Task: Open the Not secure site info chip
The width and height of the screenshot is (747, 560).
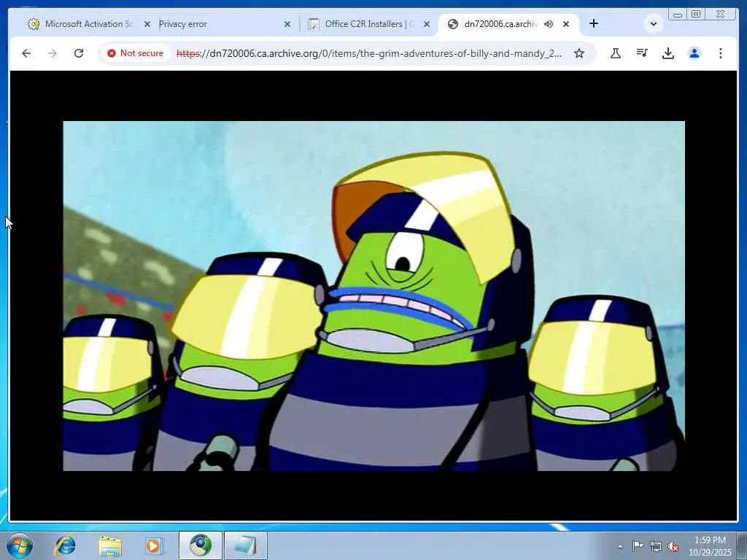Action: tap(135, 53)
